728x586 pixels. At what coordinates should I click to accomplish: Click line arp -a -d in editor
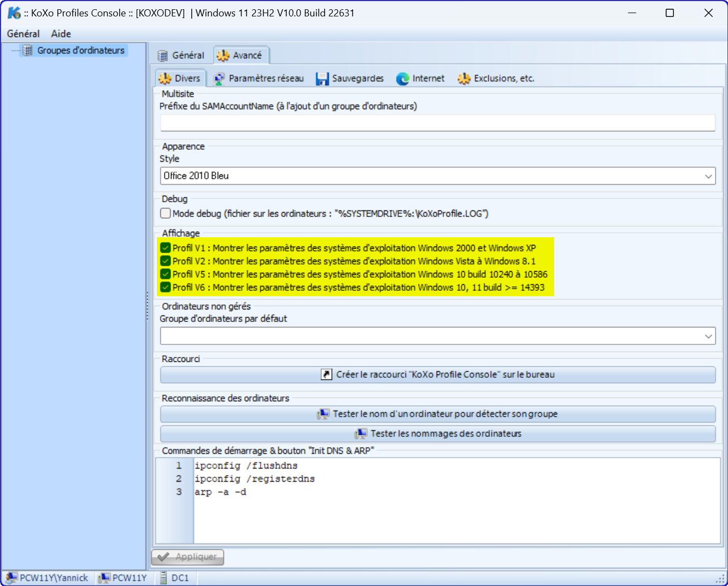220,492
